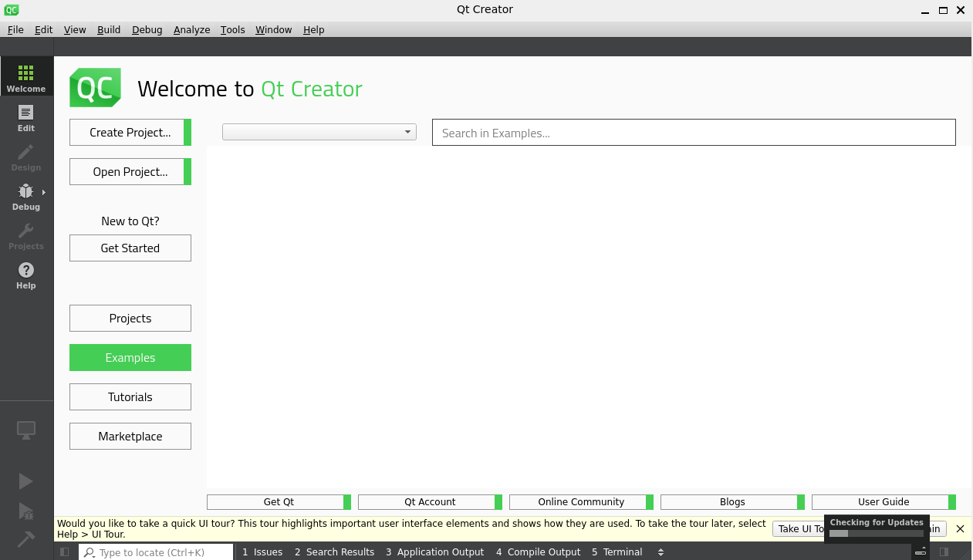Open the Compile Output pane
This screenshot has height=560, width=973.
click(x=539, y=552)
